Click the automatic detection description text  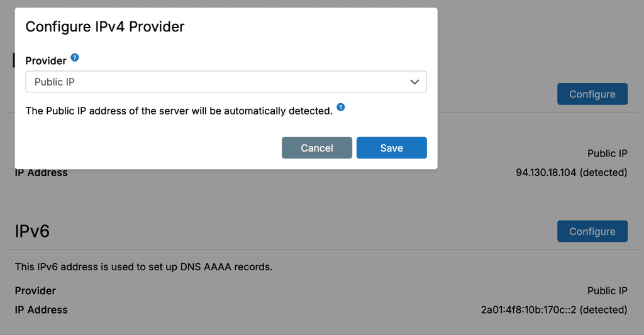pos(179,111)
